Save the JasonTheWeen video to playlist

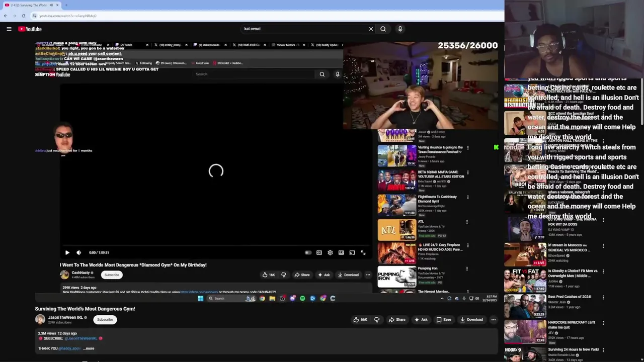click(444, 320)
